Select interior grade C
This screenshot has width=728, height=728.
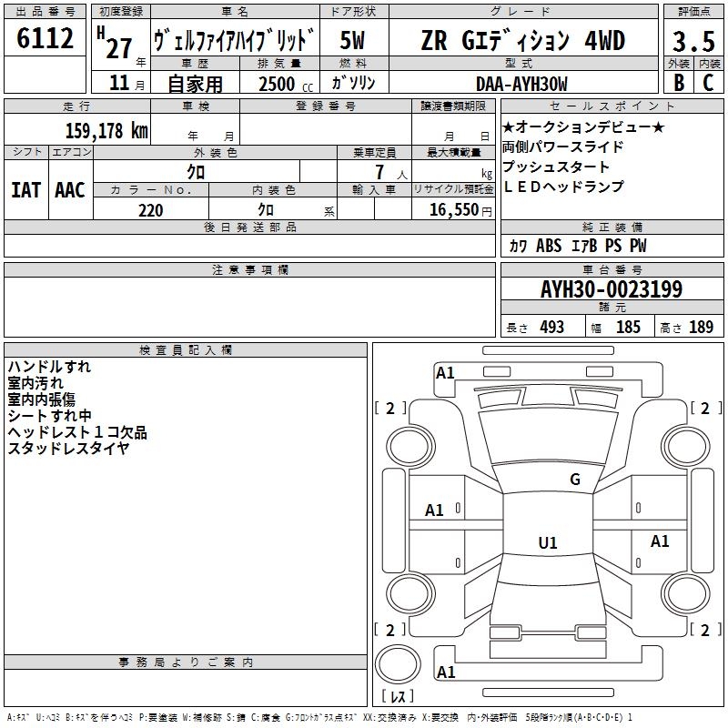click(709, 83)
